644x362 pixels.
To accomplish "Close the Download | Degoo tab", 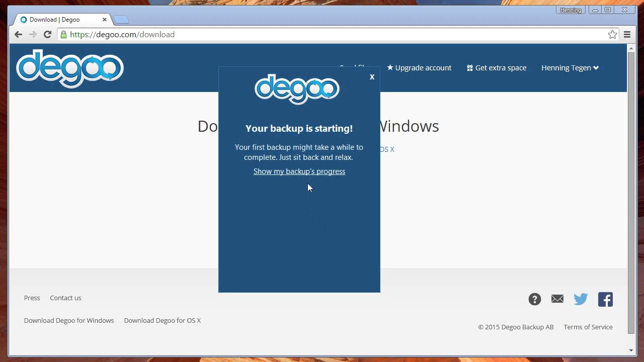I will 105,20.
